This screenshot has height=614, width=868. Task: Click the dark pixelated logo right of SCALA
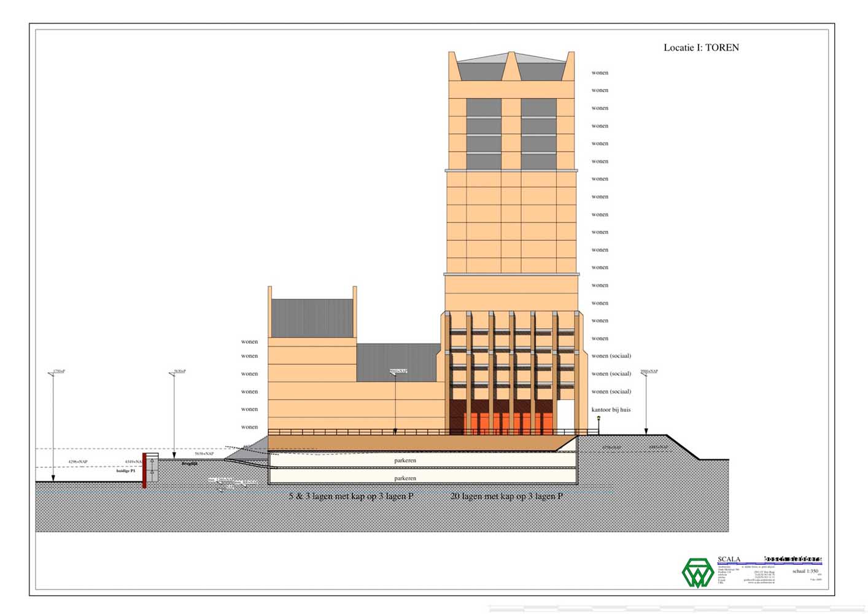pos(792,559)
